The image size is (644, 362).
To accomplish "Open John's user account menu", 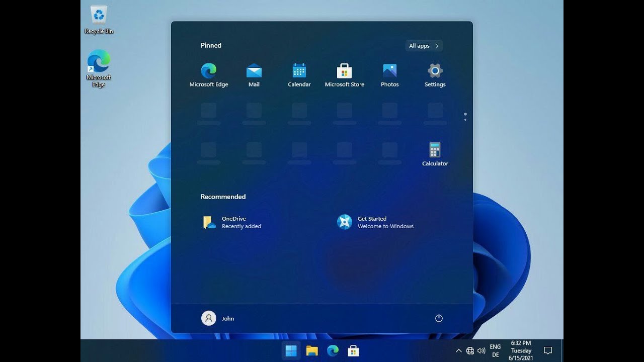I will click(x=218, y=318).
